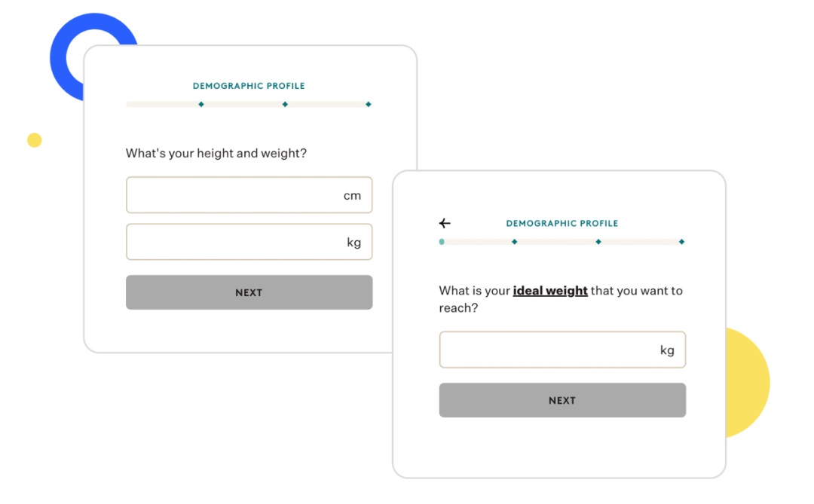
Task: Click the round start dot on right progress bar
Action: [x=442, y=242]
